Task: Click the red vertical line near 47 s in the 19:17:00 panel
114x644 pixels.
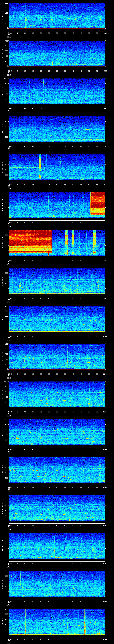Action: (84, 621)
